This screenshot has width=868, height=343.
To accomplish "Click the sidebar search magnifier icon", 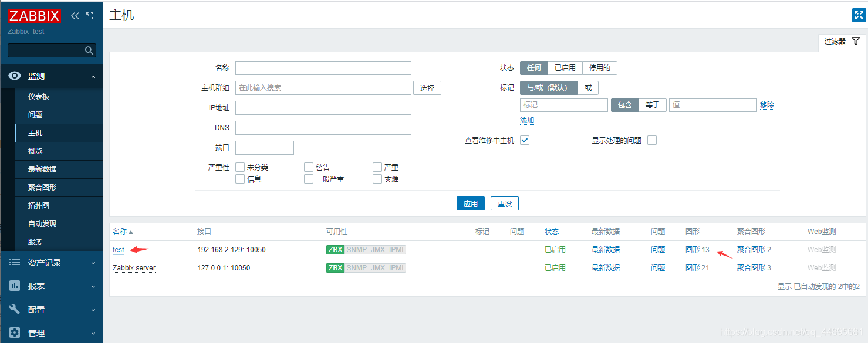I will [x=89, y=50].
